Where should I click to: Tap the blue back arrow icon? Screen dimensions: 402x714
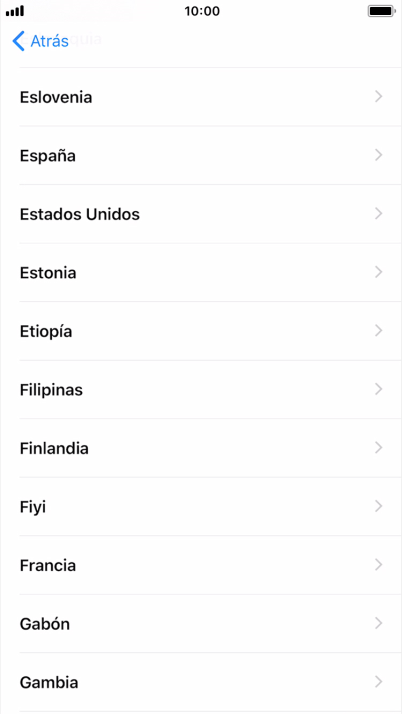click(18, 41)
